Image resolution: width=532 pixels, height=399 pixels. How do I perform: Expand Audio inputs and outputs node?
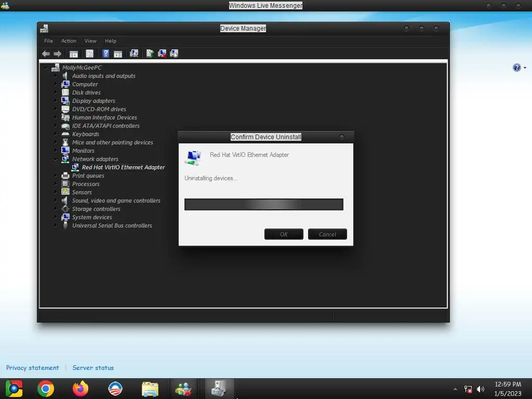pos(56,76)
